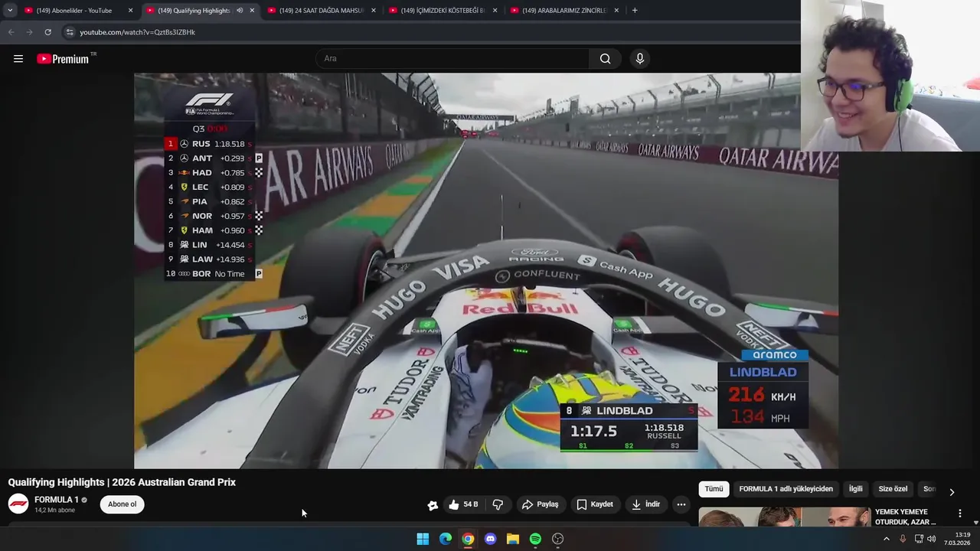Open the YouTube hamburger guide menu

tap(18, 59)
